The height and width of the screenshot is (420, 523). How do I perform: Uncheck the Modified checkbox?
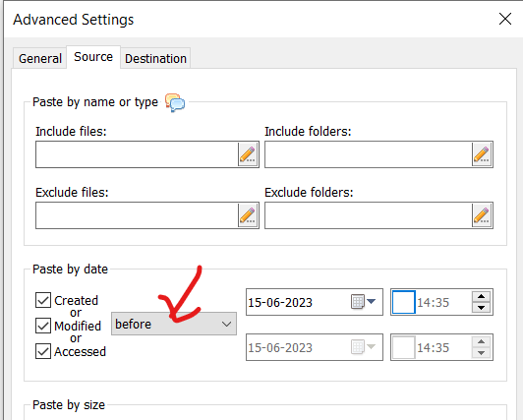click(x=43, y=326)
